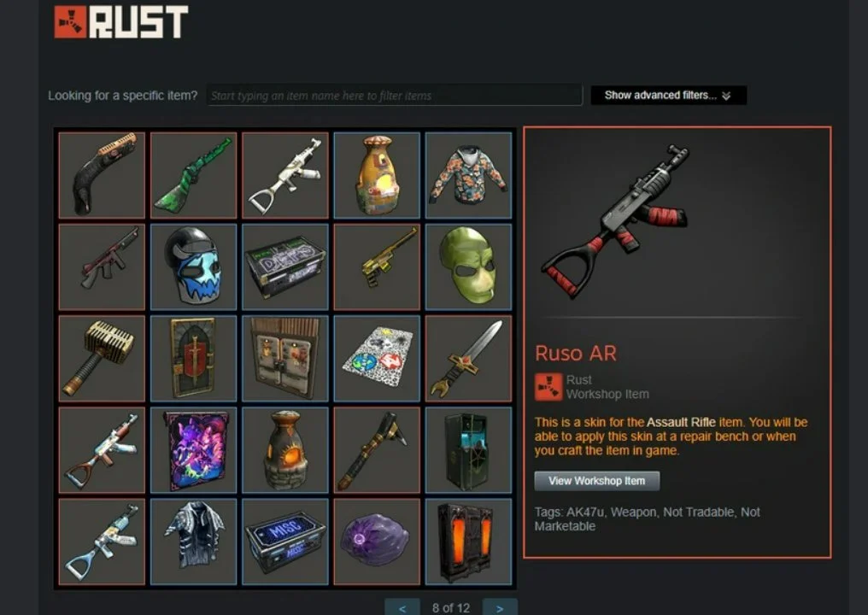
Task: Select the purple glowing rock item
Action: point(377,542)
